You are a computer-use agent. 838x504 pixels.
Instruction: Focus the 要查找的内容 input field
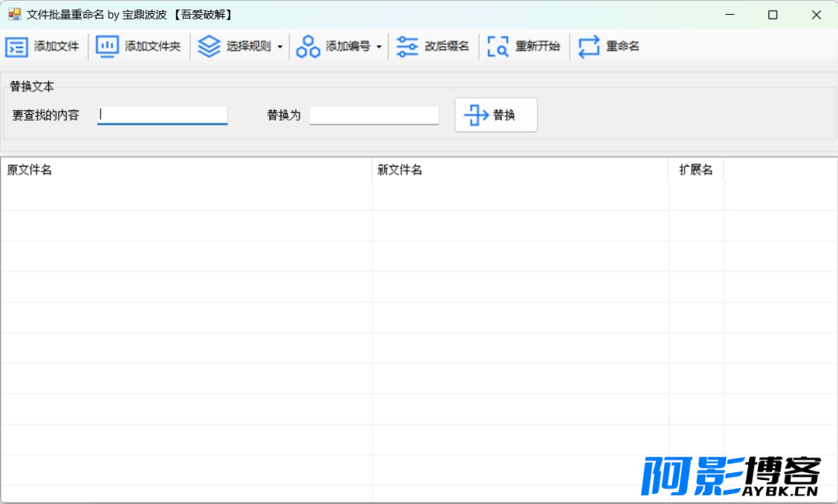point(162,115)
